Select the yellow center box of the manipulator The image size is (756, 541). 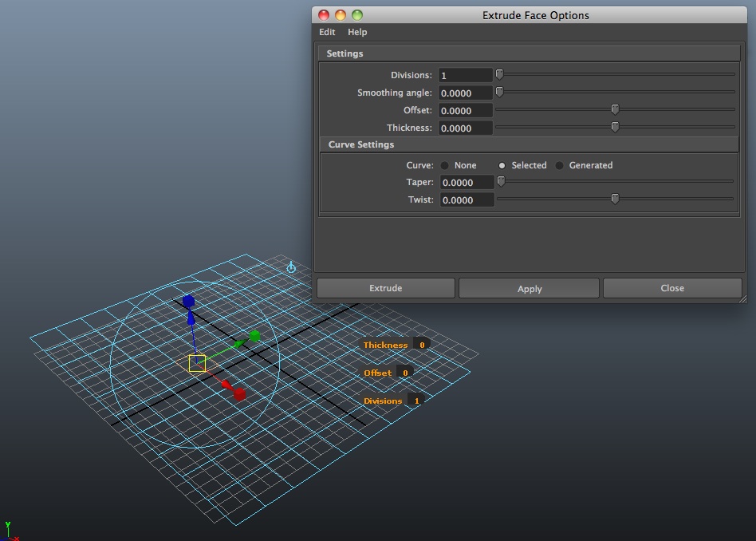(195, 364)
